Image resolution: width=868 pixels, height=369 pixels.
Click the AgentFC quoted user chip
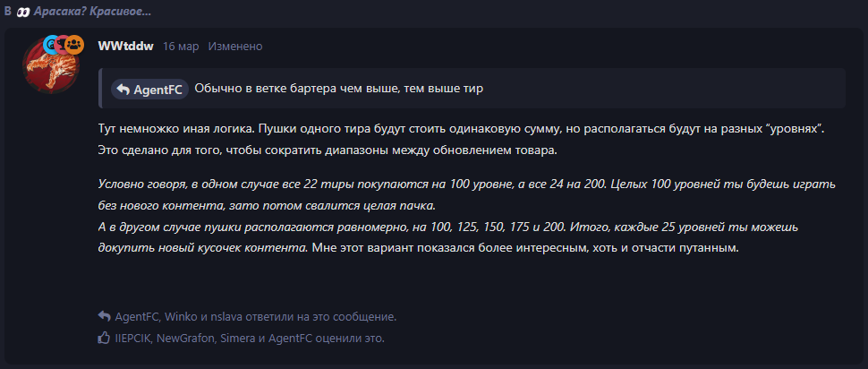pos(150,90)
